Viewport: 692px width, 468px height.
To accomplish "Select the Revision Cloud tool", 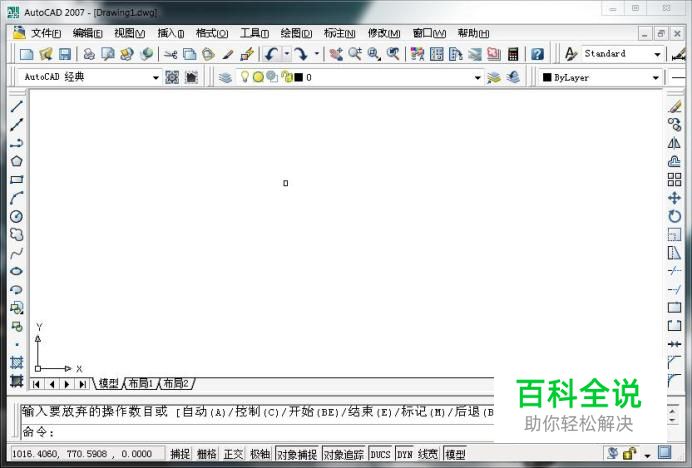I will coord(16,234).
